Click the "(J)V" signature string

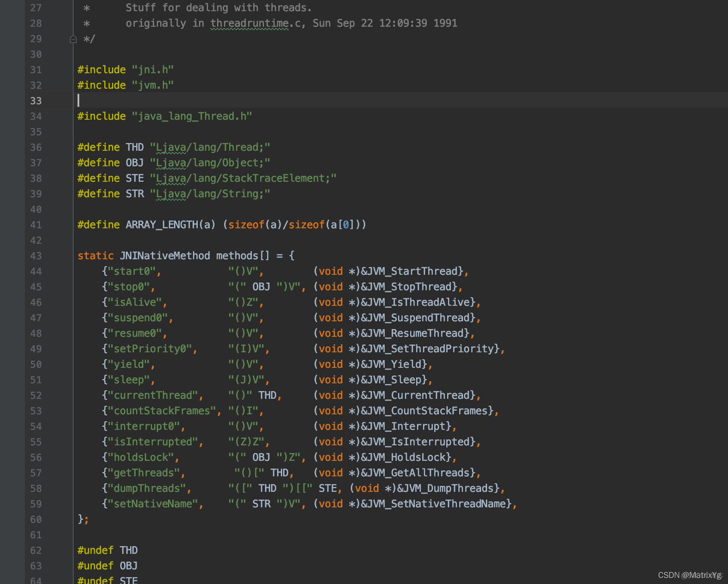click(x=246, y=380)
